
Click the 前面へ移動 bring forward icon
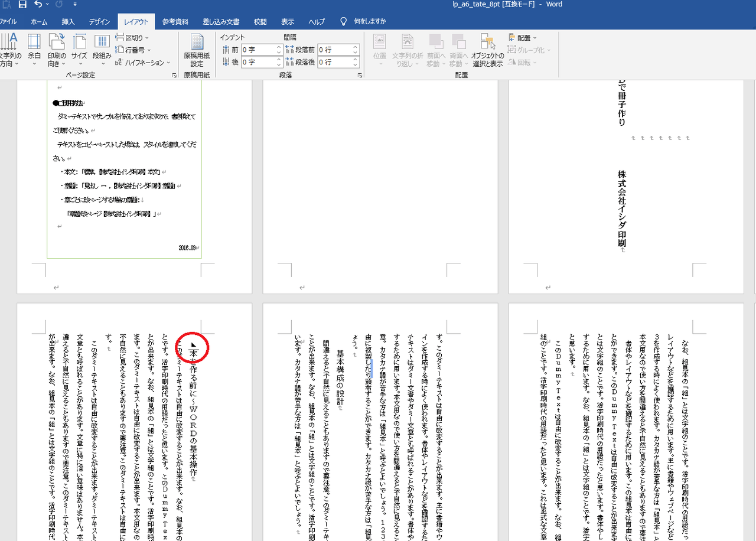click(436, 41)
